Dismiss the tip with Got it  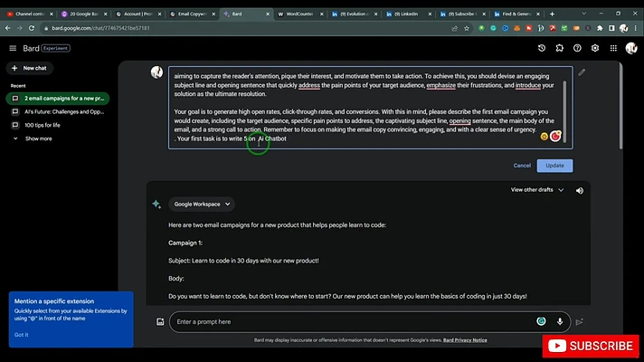[22, 335]
